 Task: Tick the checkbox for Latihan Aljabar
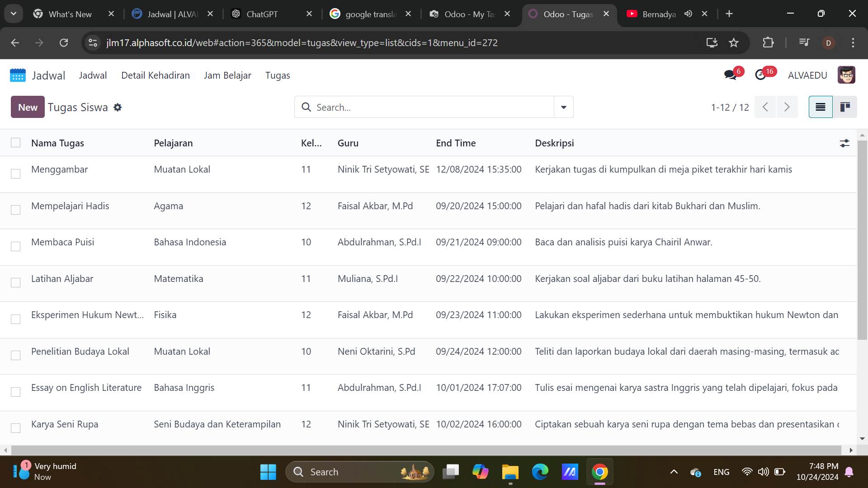click(x=16, y=283)
